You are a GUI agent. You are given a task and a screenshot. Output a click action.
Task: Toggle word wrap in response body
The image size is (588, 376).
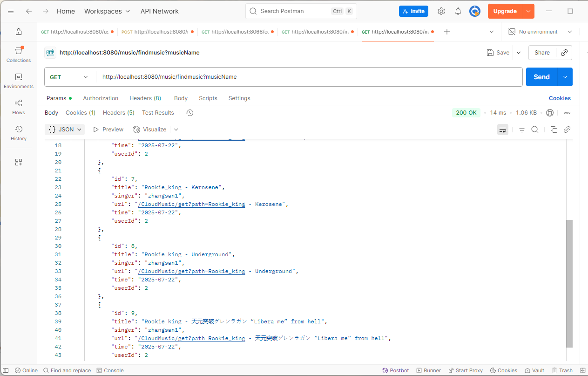[x=503, y=130]
